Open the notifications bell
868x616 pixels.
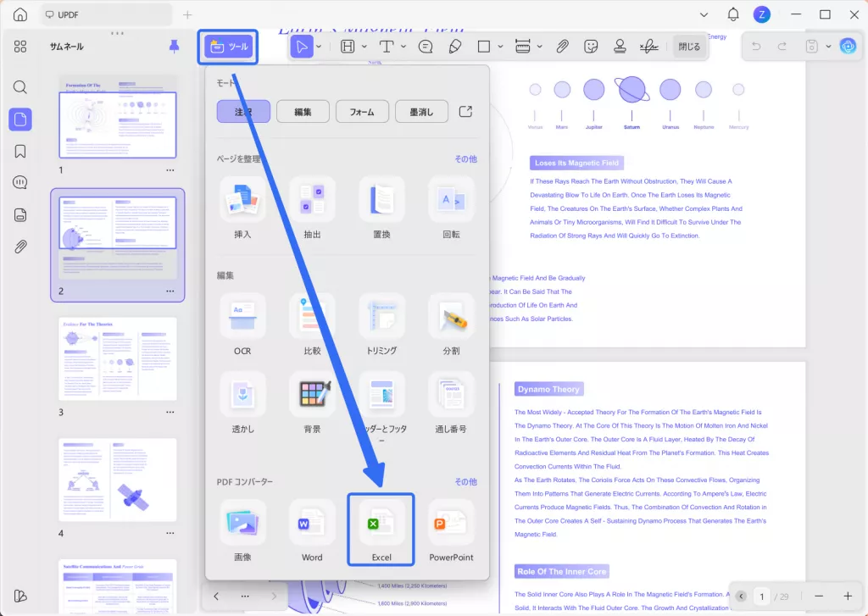pyautogui.click(x=733, y=14)
